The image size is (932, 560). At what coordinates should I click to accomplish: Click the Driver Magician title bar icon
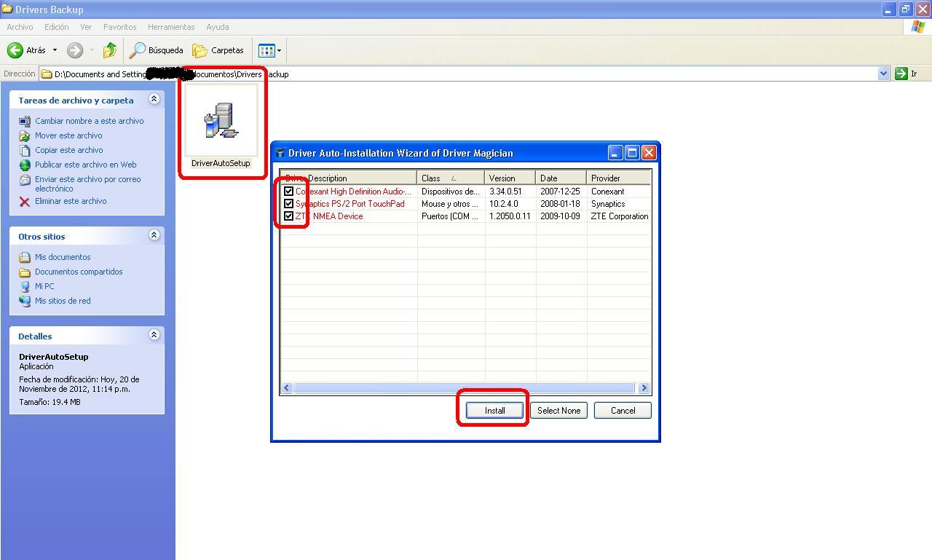[x=280, y=153]
